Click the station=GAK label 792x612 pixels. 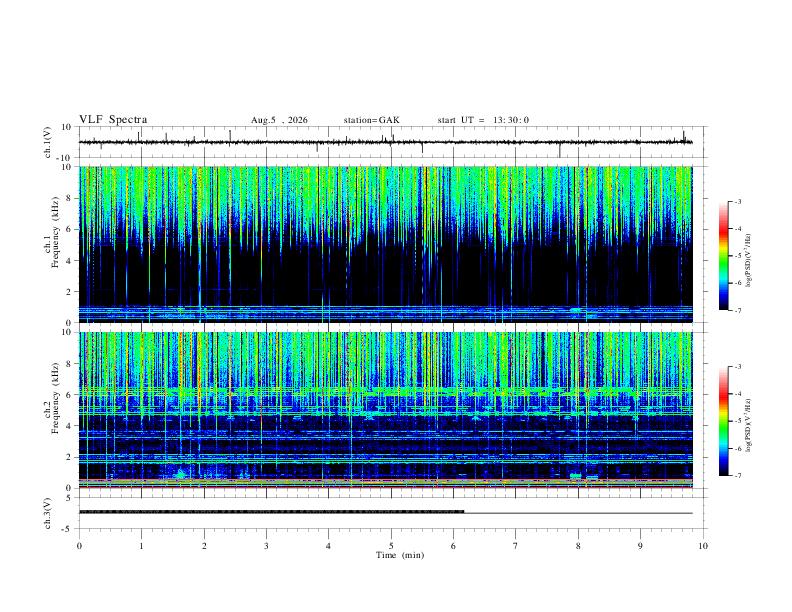click(371, 120)
